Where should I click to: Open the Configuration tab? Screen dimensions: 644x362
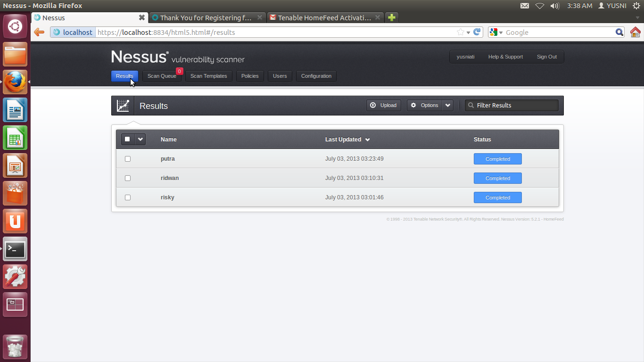316,76
